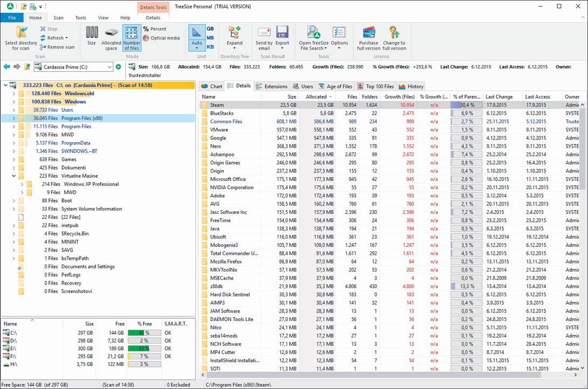Click the Remove scan button
The height and width of the screenshot is (389, 588).
(57, 47)
